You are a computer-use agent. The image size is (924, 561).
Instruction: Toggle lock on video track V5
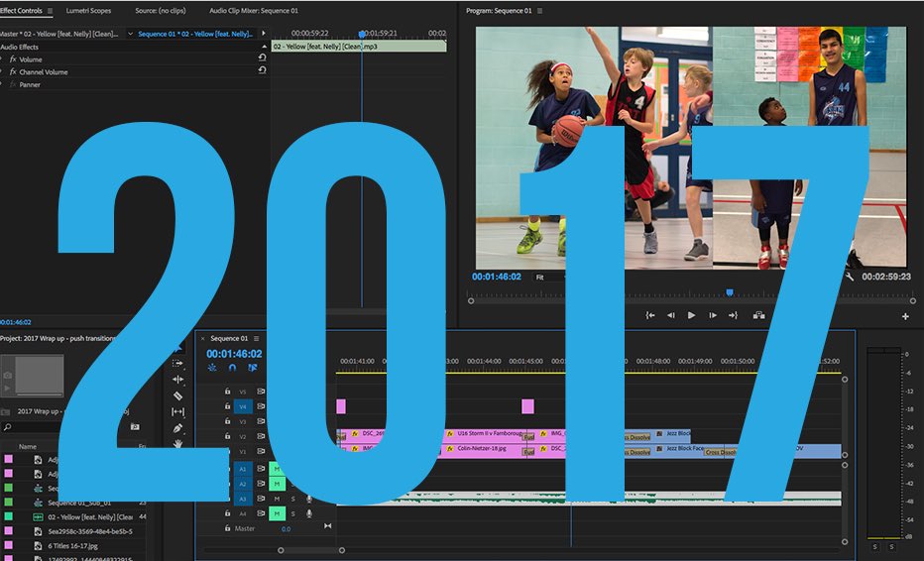(227, 391)
